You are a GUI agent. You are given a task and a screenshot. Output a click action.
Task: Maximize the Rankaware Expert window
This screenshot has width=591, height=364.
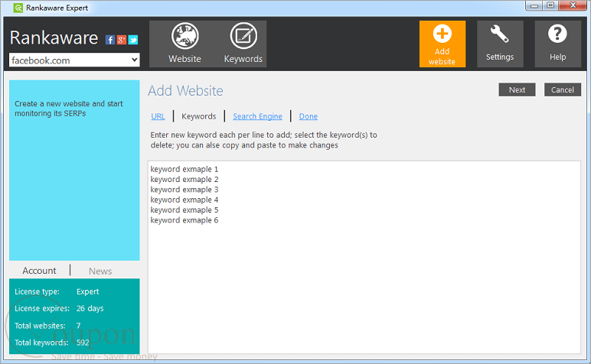[550, 5]
